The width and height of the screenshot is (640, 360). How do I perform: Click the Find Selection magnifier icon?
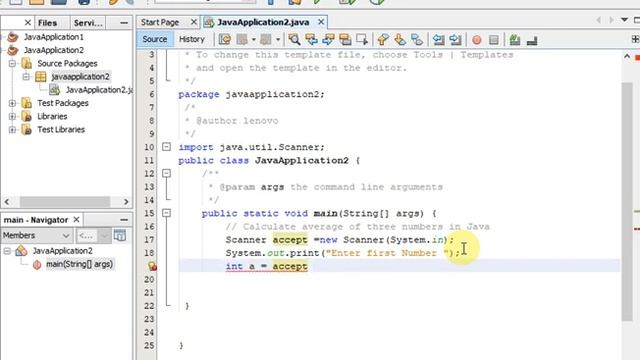pos(294,40)
